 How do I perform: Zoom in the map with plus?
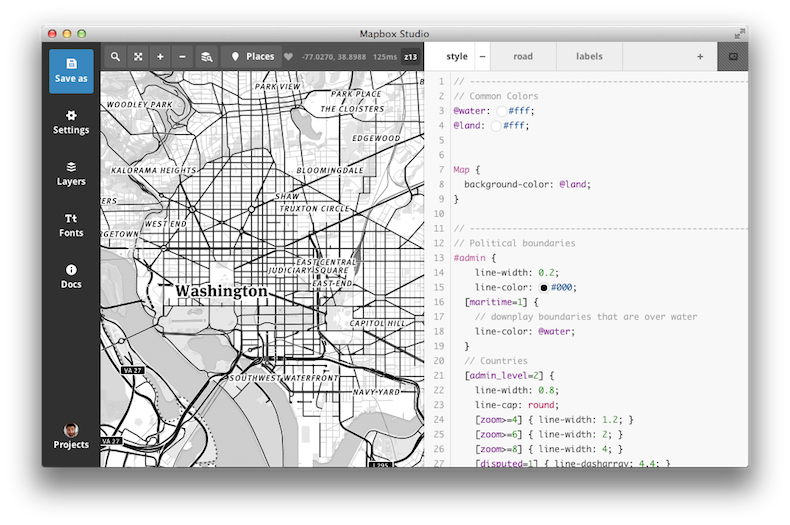point(160,56)
